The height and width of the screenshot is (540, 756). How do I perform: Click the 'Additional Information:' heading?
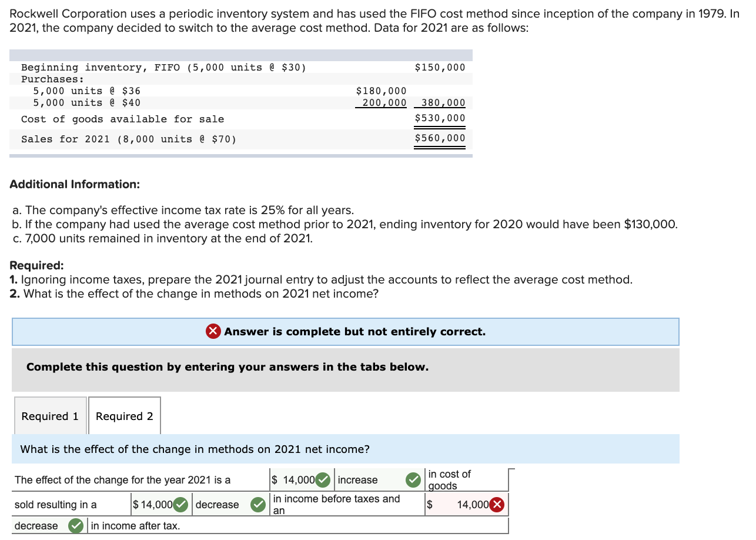[x=75, y=184]
